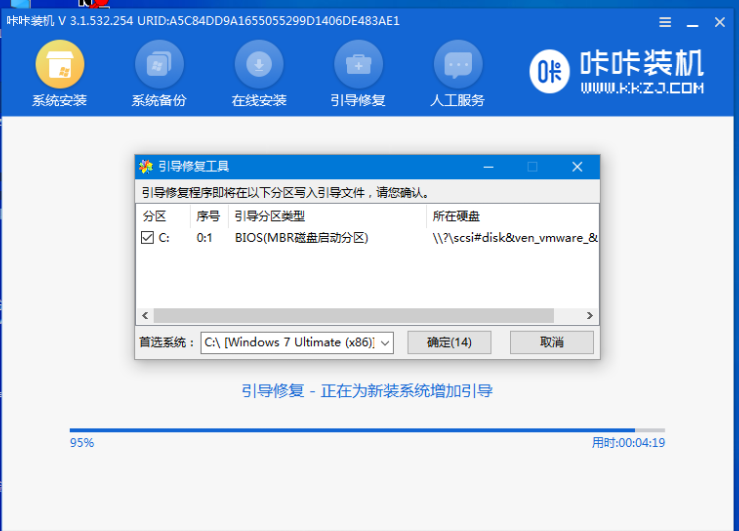Screen dimensions: 739x531
Task: Select the 系统备份 system backup icon
Action: (x=159, y=66)
